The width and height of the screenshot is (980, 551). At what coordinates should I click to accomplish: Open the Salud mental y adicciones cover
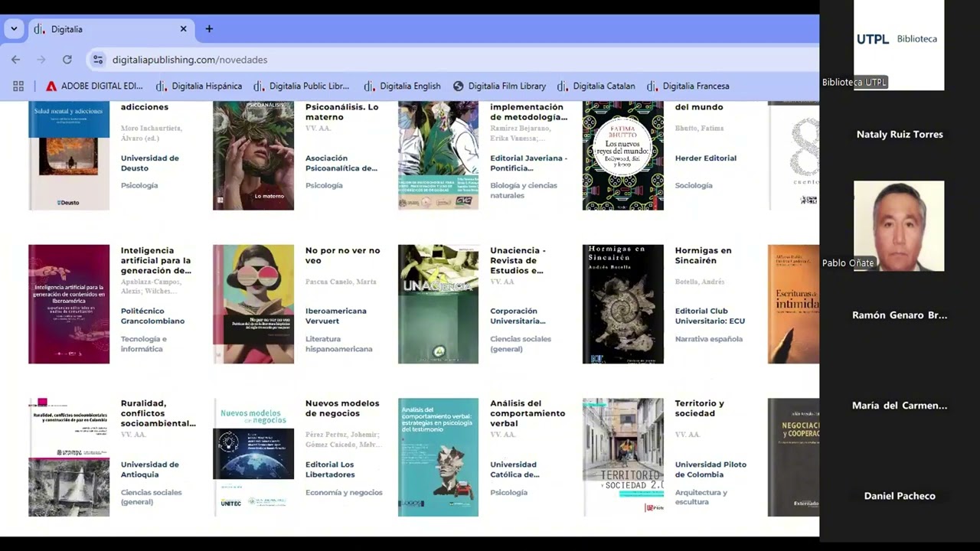[69, 155]
